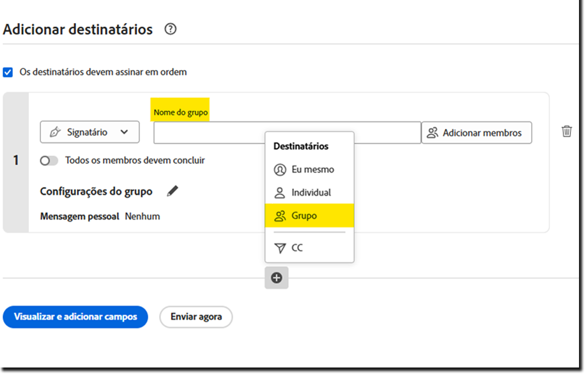
Task: Uncheck Os destinatários devem assinar em ordem
Action: [x=8, y=72]
